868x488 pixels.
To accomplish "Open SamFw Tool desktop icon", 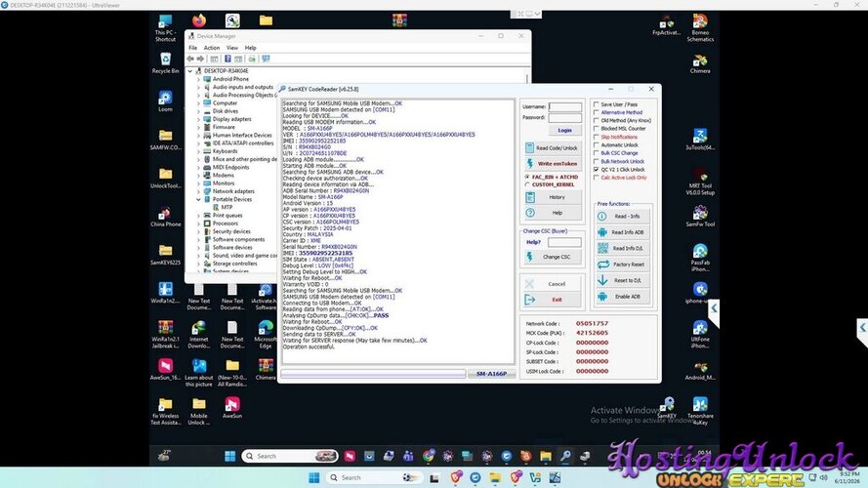I will (700, 217).
